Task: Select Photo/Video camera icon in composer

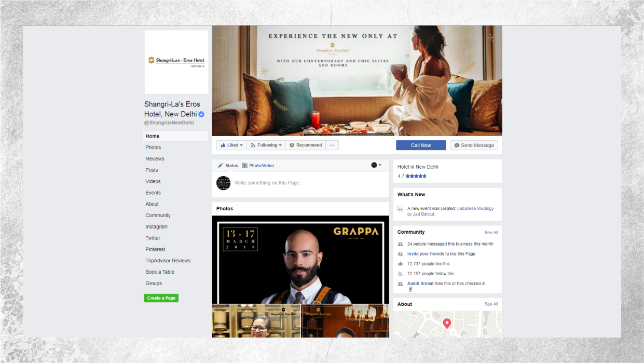Action: [x=244, y=166]
